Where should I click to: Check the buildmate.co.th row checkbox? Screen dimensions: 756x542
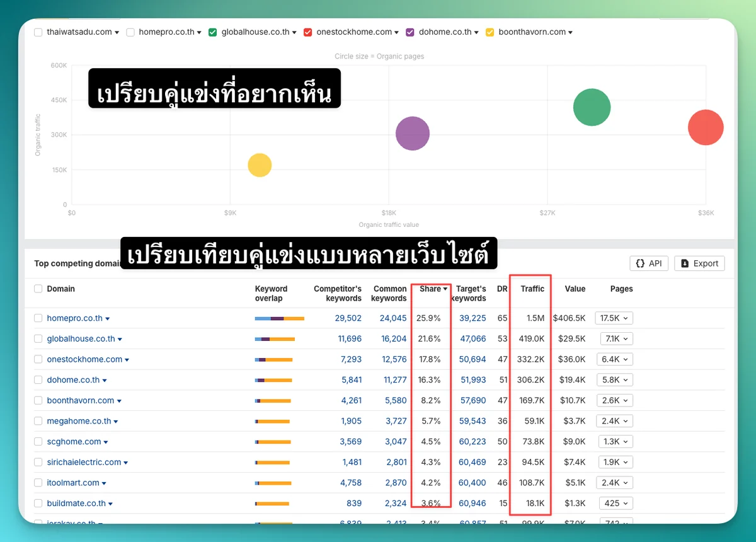[x=38, y=504]
